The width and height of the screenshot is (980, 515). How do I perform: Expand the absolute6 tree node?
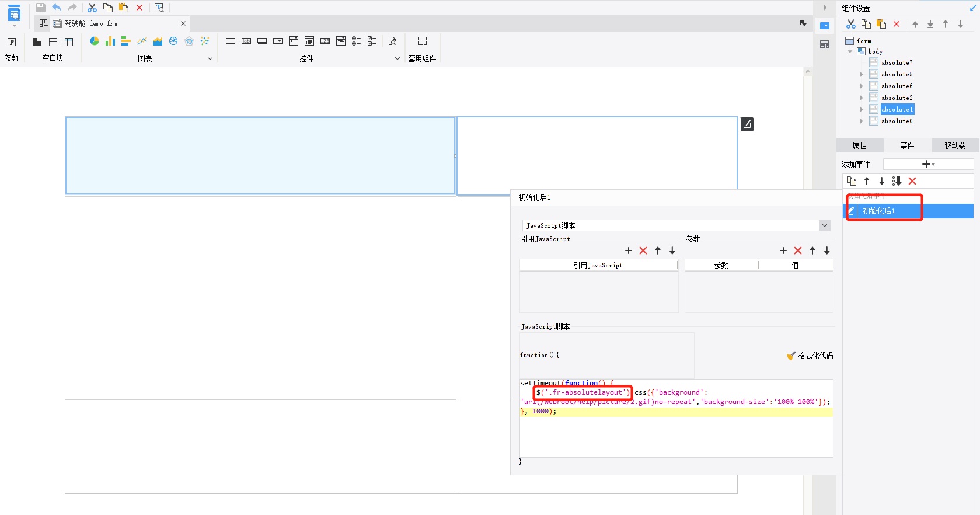tap(862, 86)
